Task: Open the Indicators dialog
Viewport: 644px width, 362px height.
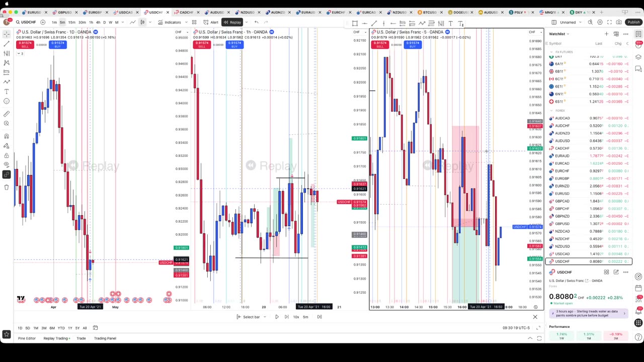Action: [x=170, y=22]
